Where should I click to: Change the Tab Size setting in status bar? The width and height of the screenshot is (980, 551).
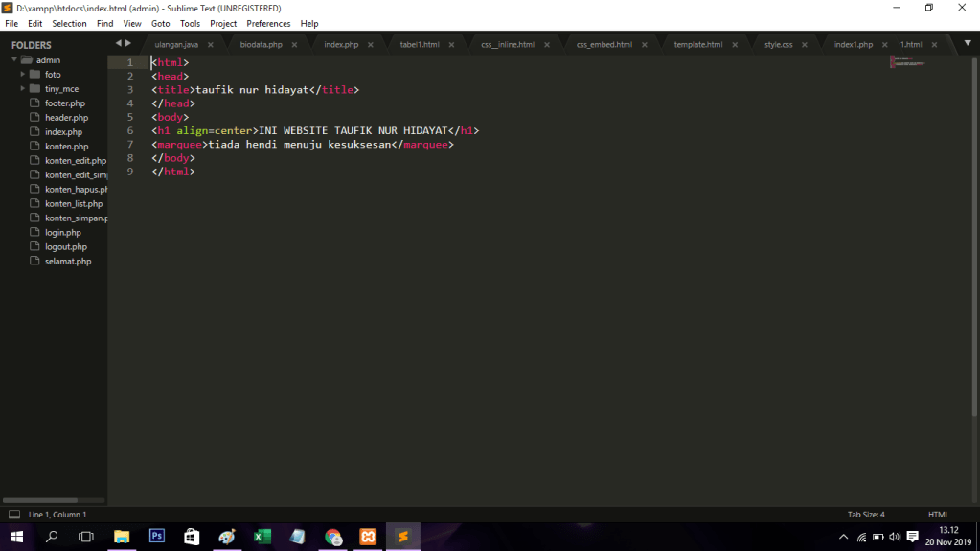pos(866,515)
